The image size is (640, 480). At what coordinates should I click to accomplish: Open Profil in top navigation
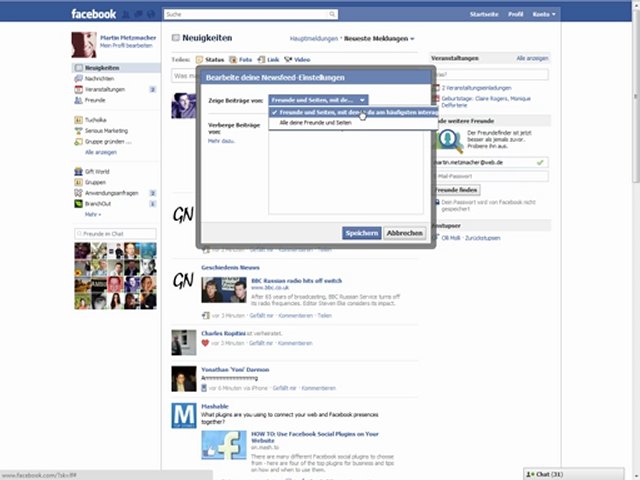(x=516, y=15)
